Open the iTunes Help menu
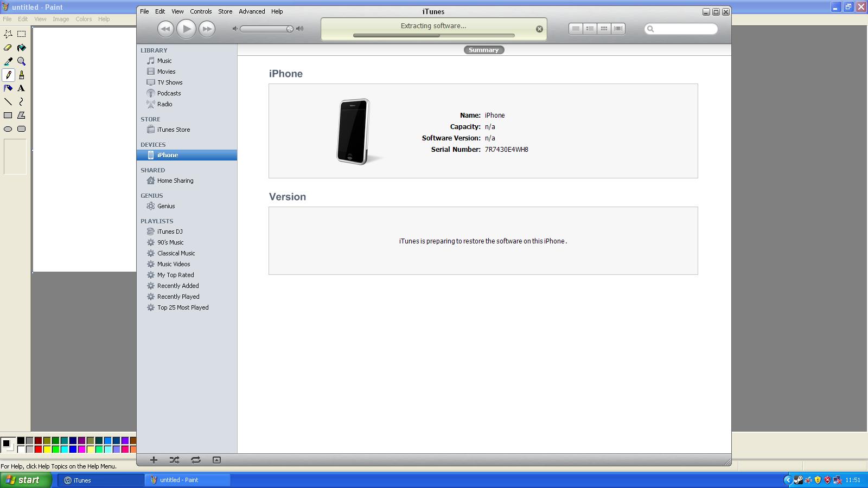This screenshot has width=868, height=488. pos(277,11)
